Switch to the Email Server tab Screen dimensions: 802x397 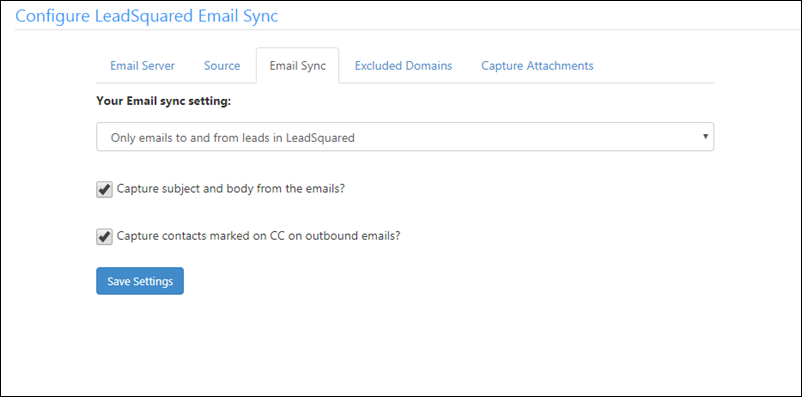pos(143,66)
